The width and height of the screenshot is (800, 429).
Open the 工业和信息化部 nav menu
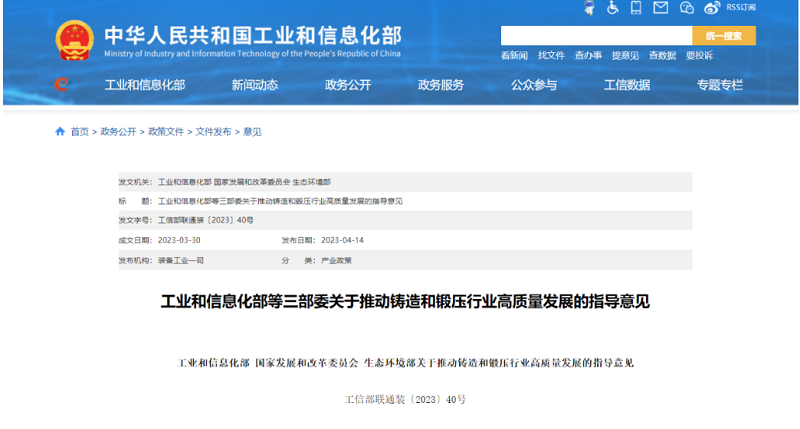point(145,85)
